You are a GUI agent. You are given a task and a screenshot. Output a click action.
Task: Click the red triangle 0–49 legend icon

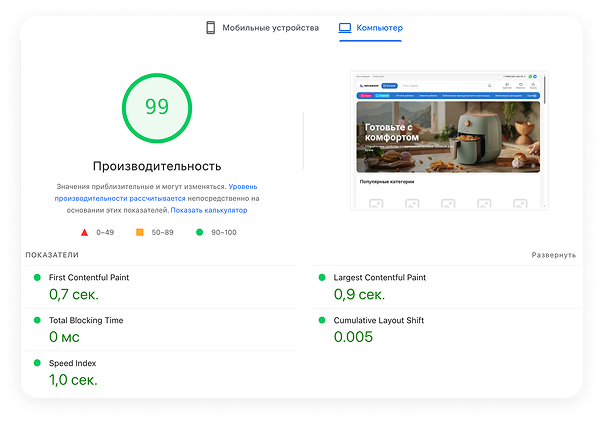(84, 232)
